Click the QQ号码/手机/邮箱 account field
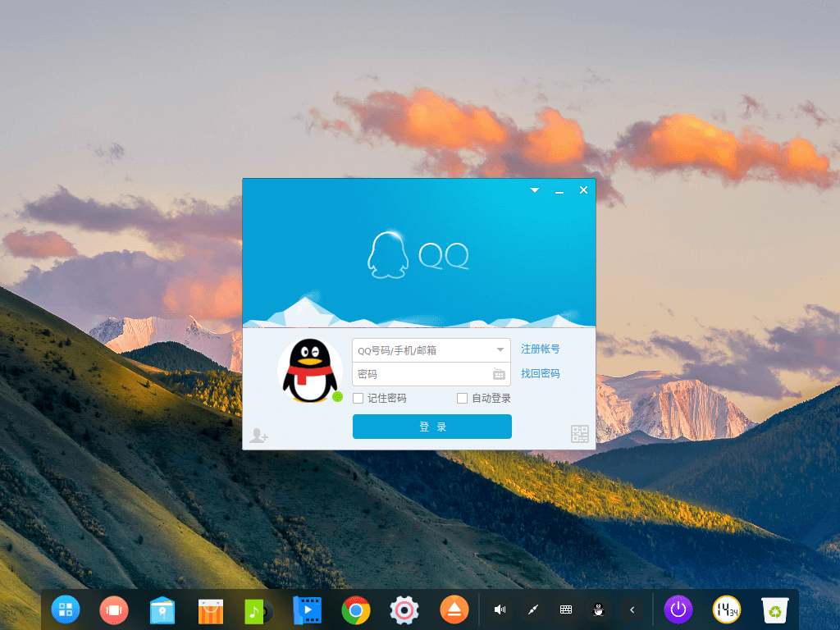This screenshot has height=630, width=840. pos(431,350)
